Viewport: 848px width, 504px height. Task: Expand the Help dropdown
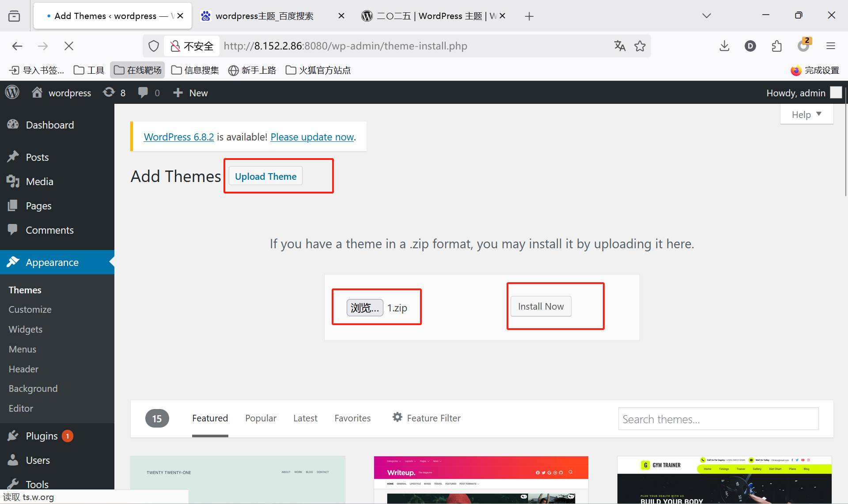[x=806, y=114]
